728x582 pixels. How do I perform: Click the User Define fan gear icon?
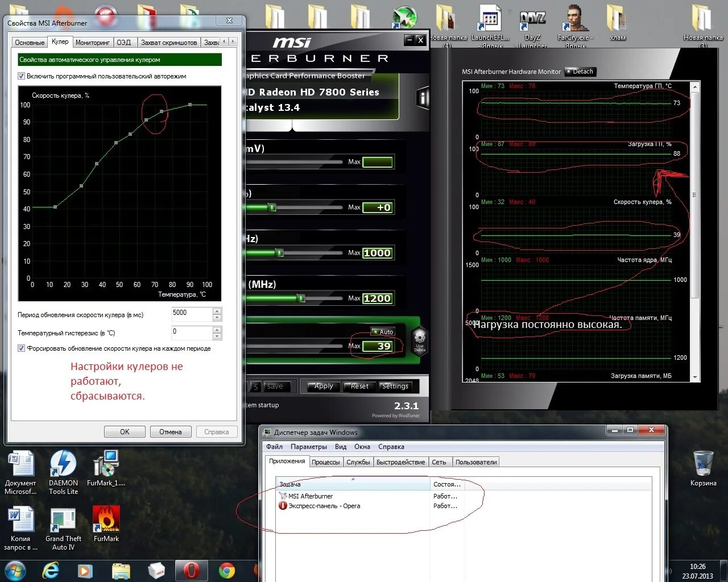[419, 340]
